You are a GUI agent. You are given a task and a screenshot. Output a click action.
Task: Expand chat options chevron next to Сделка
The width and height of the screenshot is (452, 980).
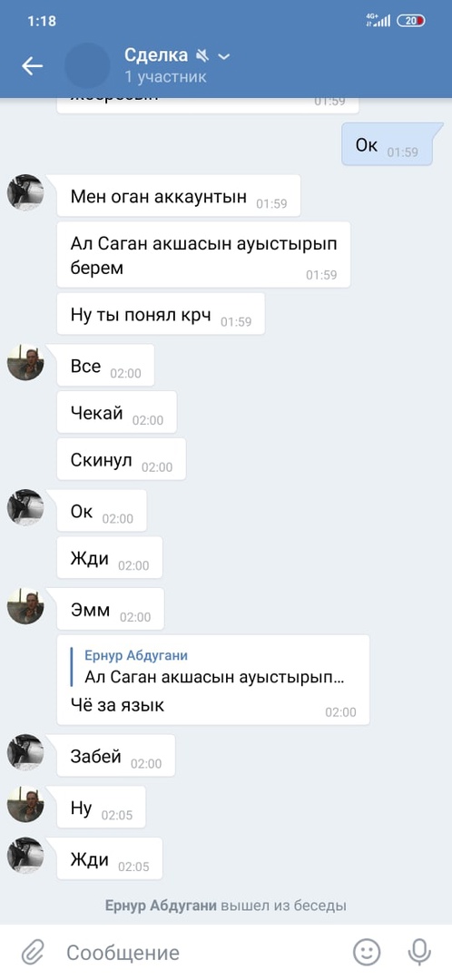tap(224, 57)
